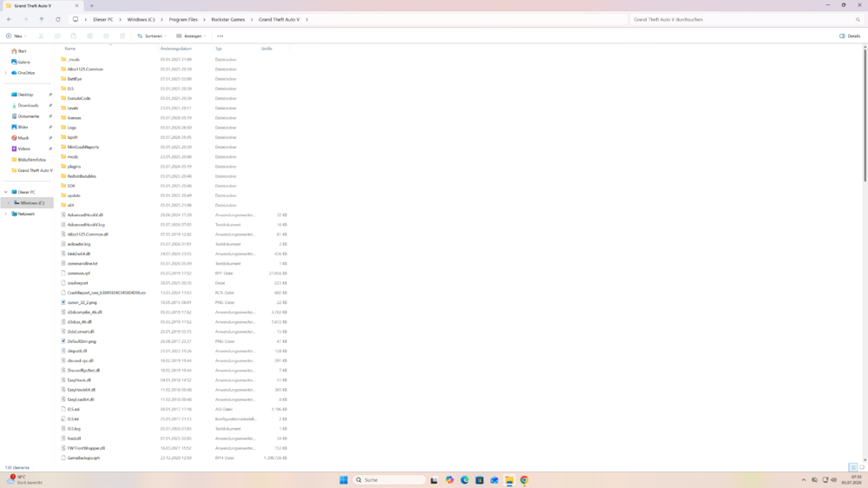Viewport: 868px width, 488px height.
Task: Show hidden system tray icons
Action: (803, 480)
